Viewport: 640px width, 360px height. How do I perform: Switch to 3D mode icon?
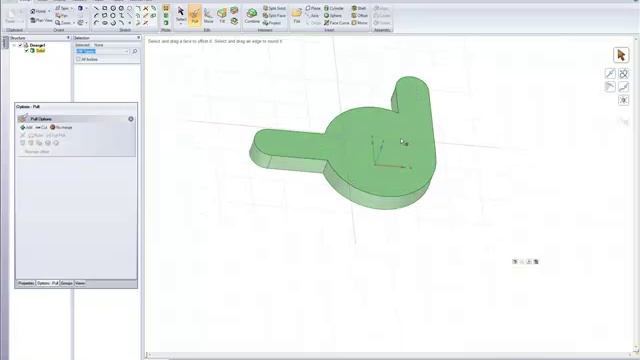[166, 23]
